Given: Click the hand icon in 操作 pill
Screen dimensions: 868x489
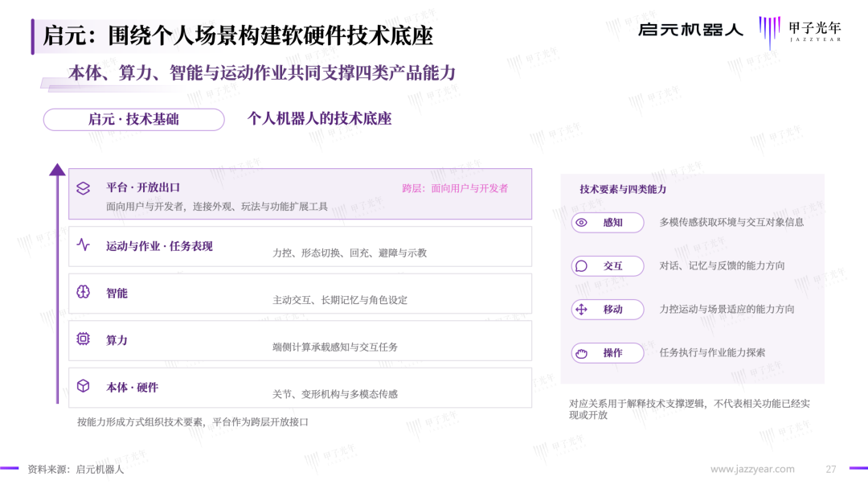Looking at the screenshot, I should [581, 353].
